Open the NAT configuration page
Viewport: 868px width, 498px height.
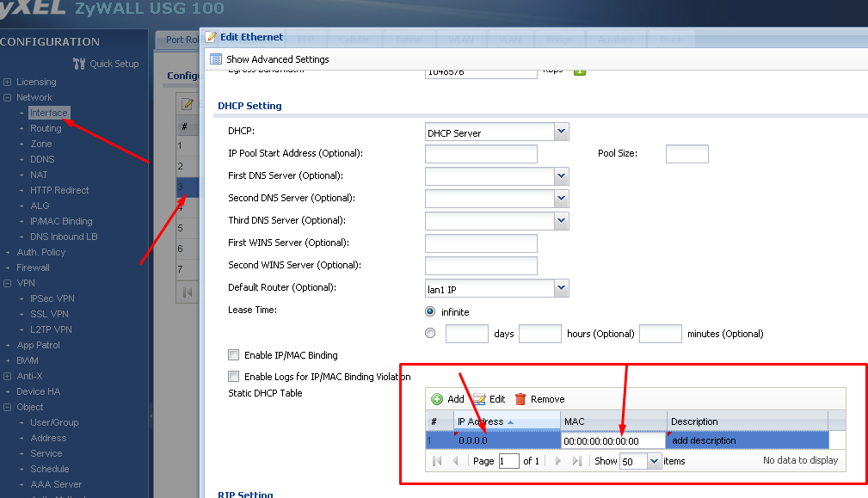(x=39, y=175)
